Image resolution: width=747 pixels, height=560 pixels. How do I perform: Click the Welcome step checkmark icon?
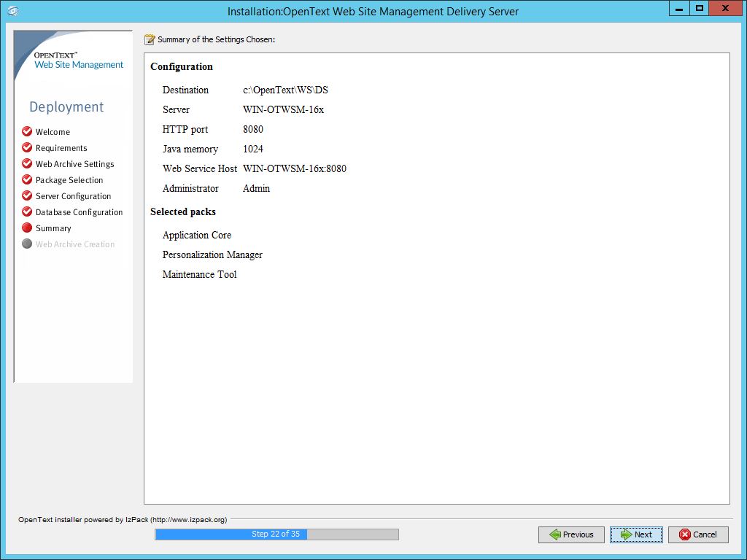click(27, 131)
